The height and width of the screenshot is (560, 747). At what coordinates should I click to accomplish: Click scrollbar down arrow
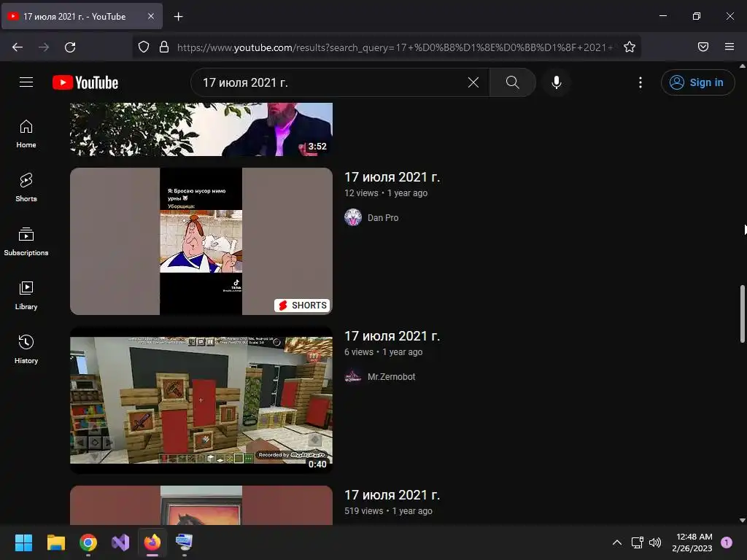742,521
